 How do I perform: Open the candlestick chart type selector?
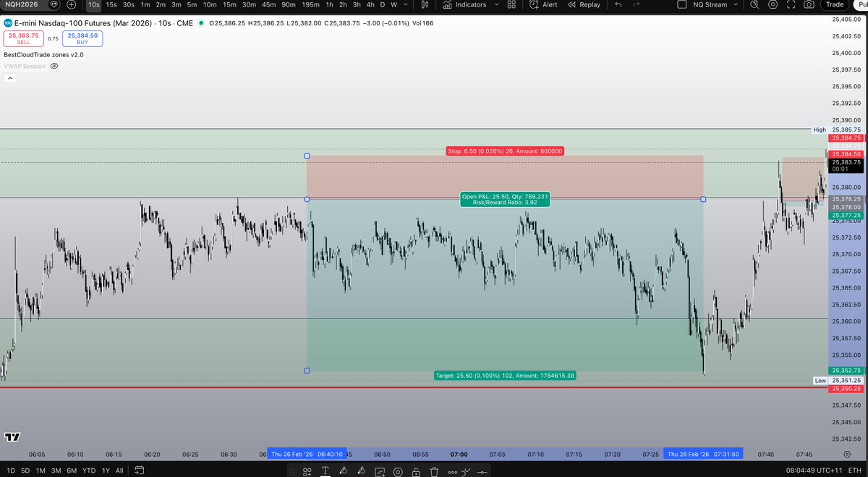tap(425, 4)
